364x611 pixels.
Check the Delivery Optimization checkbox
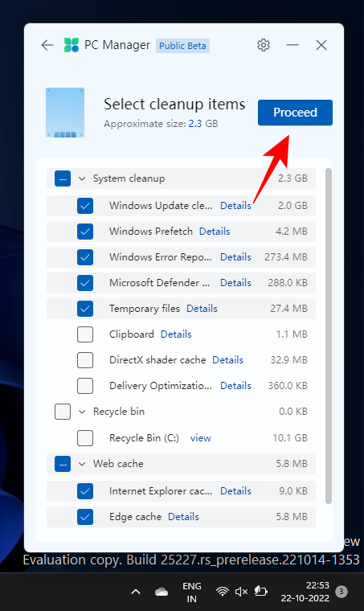click(x=85, y=386)
